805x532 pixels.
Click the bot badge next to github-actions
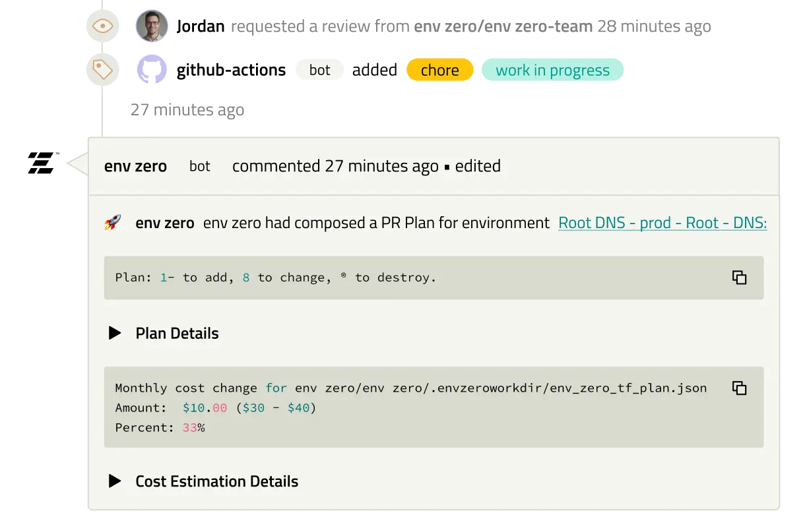pos(319,70)
